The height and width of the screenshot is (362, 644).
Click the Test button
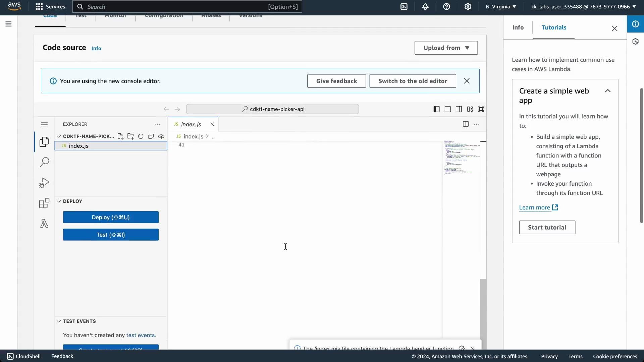click(x=111, y=235)
